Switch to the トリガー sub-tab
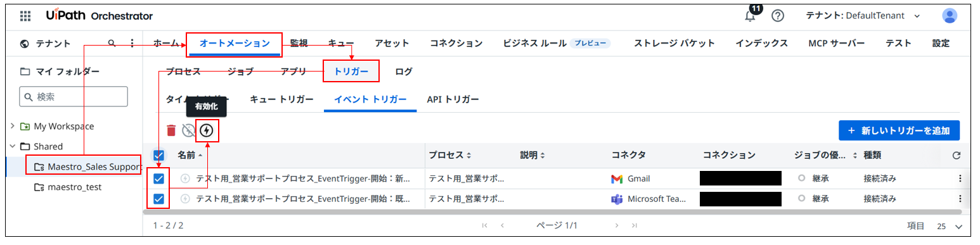This screenshot has height=245, width=980. pos(351,72)
